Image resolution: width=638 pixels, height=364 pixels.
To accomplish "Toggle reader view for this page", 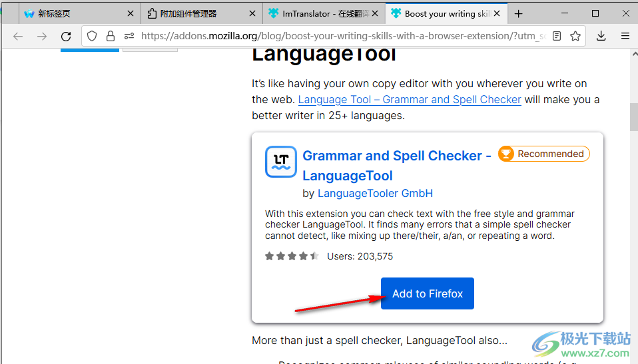I will click(557, 36).
